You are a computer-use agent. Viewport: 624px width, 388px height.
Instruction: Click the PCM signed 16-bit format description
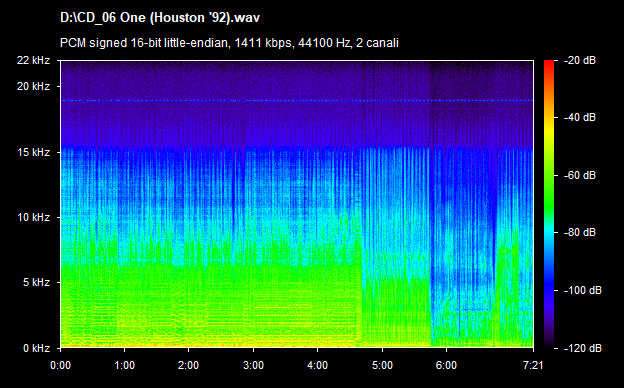229,43
